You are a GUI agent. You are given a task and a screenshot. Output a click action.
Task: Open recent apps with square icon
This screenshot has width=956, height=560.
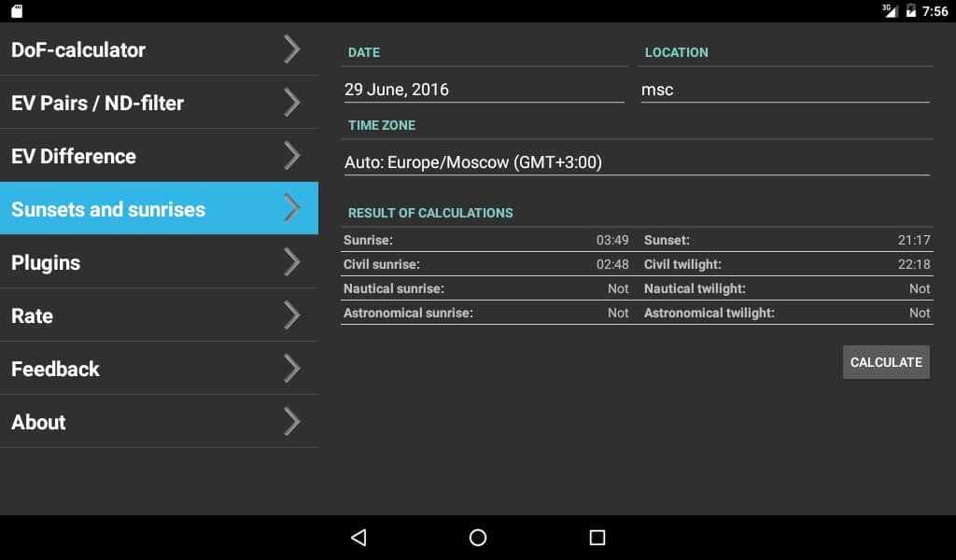click(x=597, y=537)
